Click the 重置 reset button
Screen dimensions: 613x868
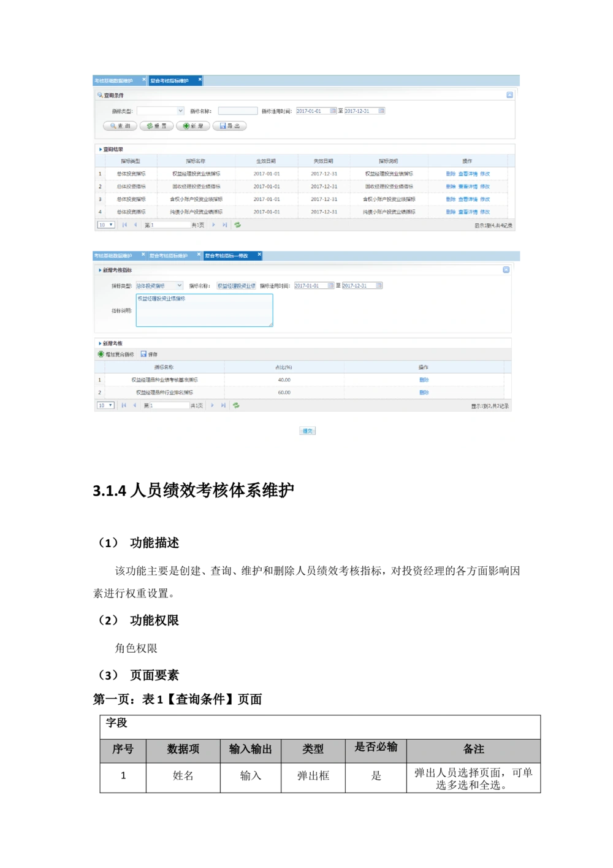click(x=156, y=126)
